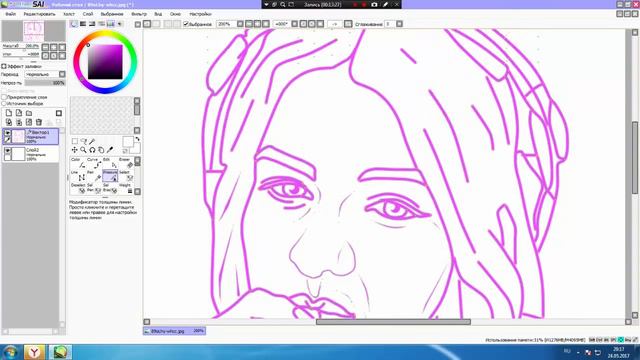Expand the zoom 200% dropdown arrow
Screen dimensions: 640x360
coord(240,24)
